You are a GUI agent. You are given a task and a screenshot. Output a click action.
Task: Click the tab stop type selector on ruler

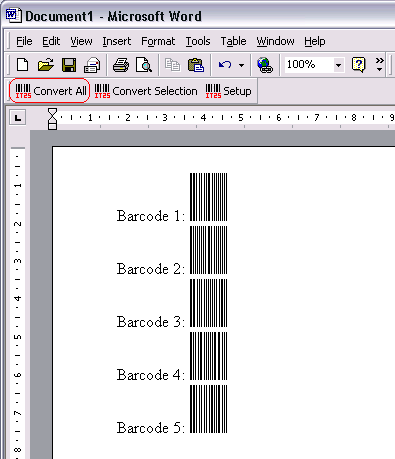[x=17, y=118]
